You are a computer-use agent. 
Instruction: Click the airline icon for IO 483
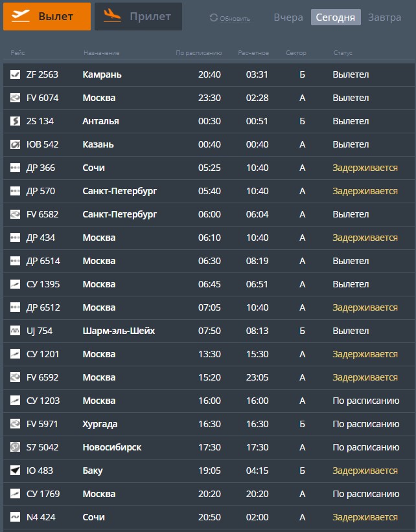click(x=15, y=471)
